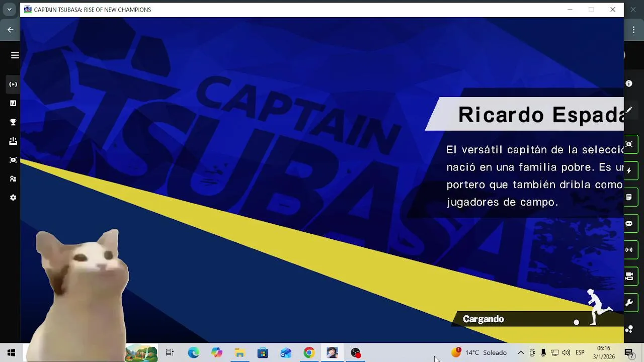Click the microphone tray icon

[543, 353]
